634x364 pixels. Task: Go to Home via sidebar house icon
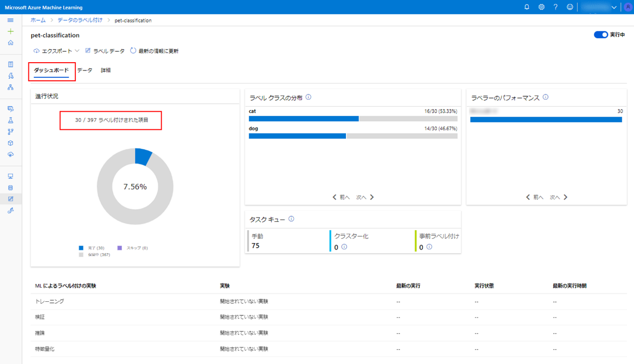(10, 43)
